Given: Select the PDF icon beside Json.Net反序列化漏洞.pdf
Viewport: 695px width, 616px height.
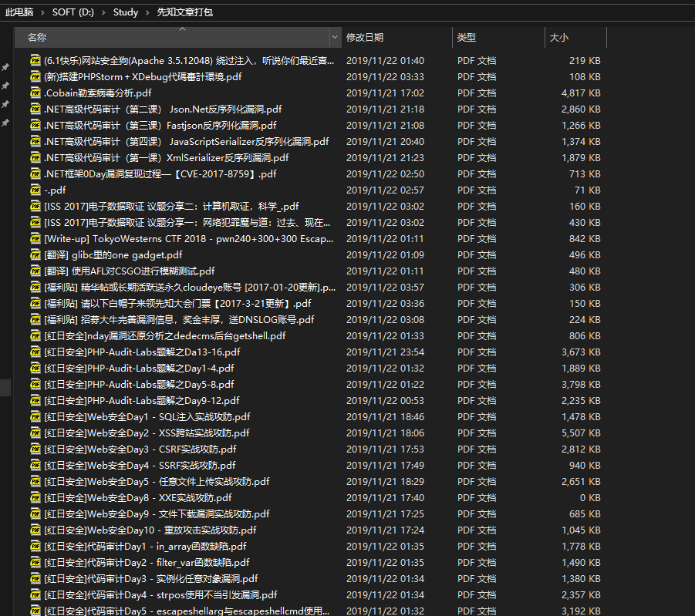Looking at the screenshot, I should tap(35, 109).
